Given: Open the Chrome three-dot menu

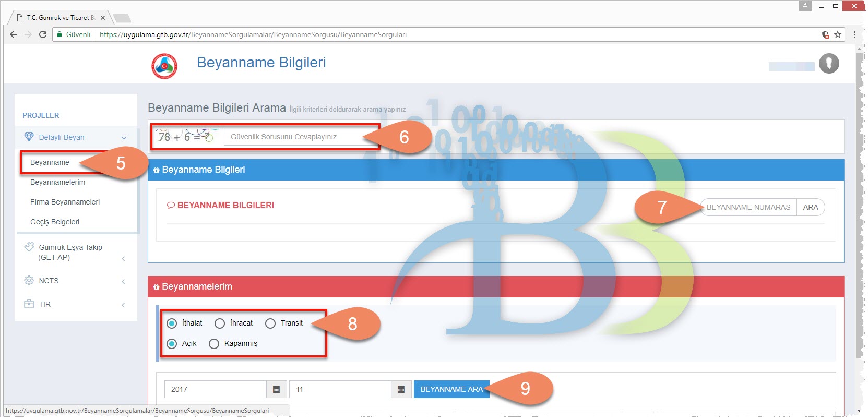Looking at the screenshot, I should point(854,34).
